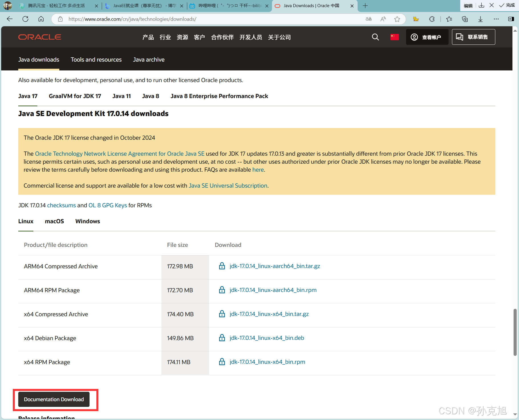Click the page vertical scrollbar thumb

click(x=515, y=332)
